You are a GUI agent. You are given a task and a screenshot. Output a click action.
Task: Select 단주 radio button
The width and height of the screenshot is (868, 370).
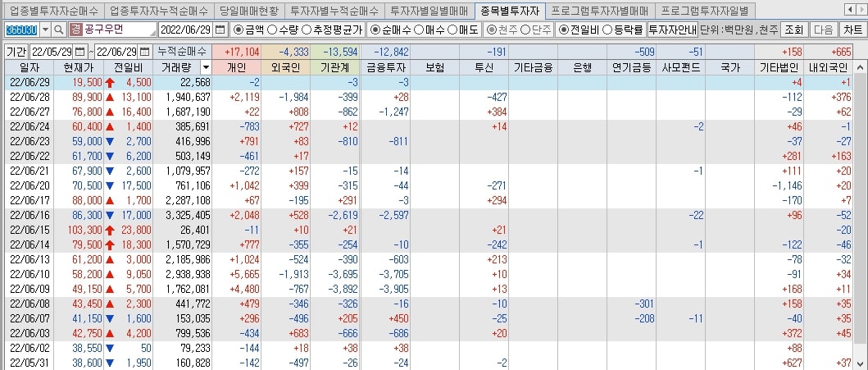point(525,30)
